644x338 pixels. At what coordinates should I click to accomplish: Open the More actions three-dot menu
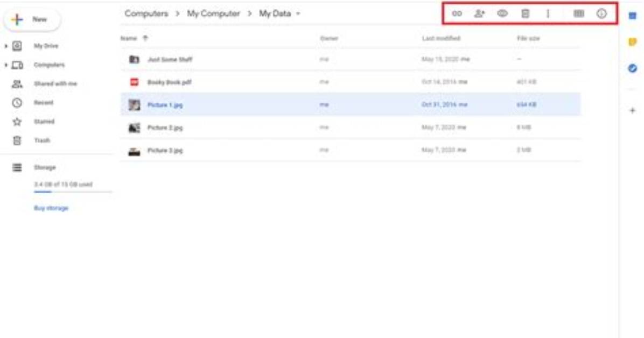pos(548,13)
